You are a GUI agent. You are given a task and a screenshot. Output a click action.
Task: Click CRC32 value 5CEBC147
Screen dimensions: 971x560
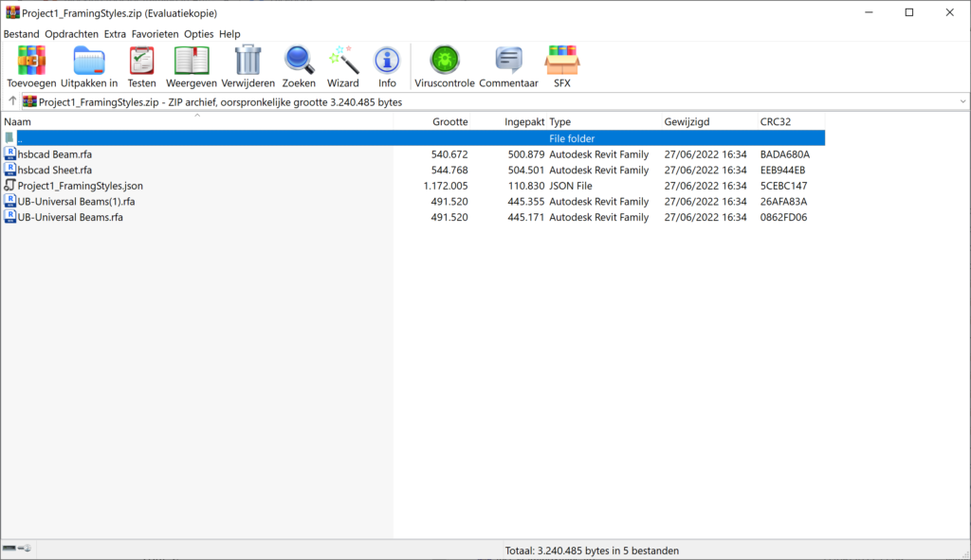[x=783, y=186]
